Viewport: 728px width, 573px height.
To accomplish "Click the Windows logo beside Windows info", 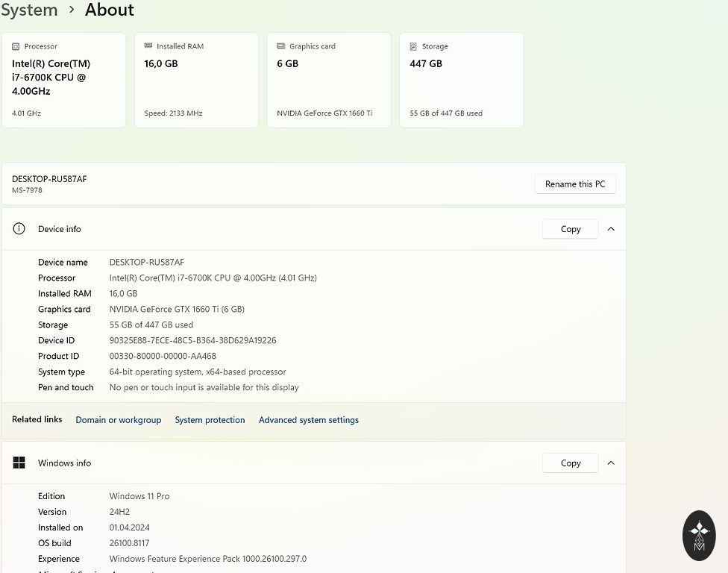I will [x=19, y=463].
